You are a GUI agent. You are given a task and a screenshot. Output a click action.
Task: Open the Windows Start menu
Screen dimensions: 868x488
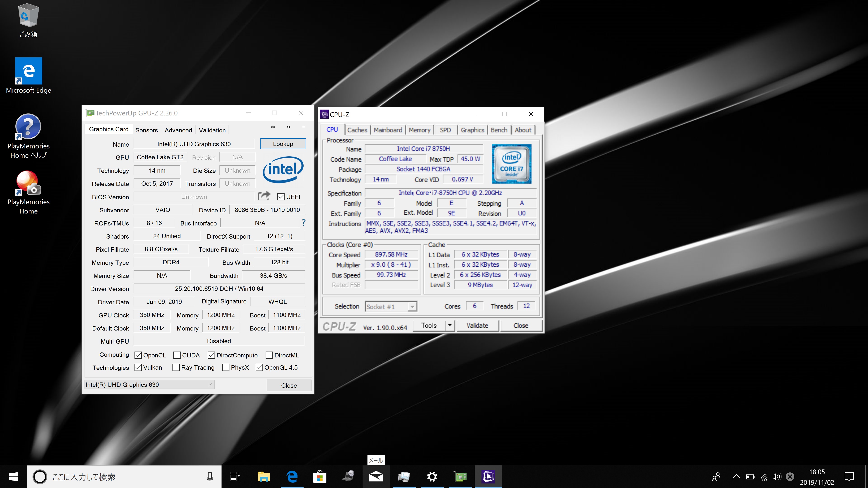coord(14,476)
